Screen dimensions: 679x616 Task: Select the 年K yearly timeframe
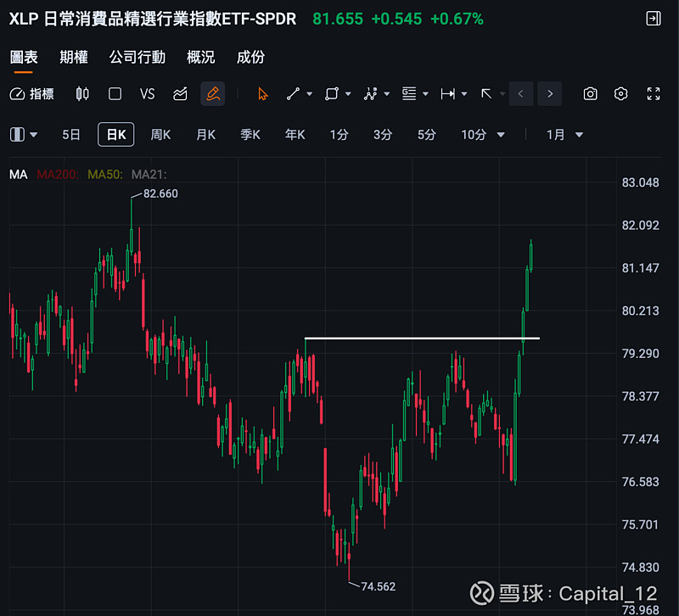pos(295,135)
